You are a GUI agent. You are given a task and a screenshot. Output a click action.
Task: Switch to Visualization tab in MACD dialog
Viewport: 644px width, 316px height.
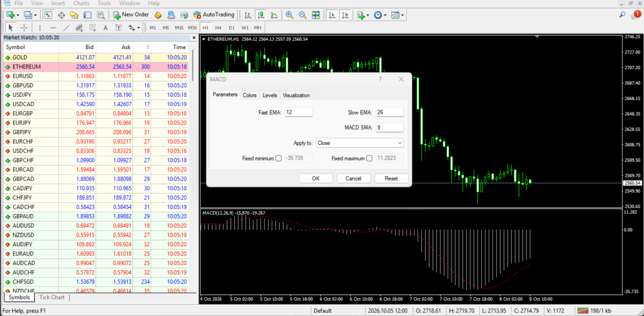point(296,95)
